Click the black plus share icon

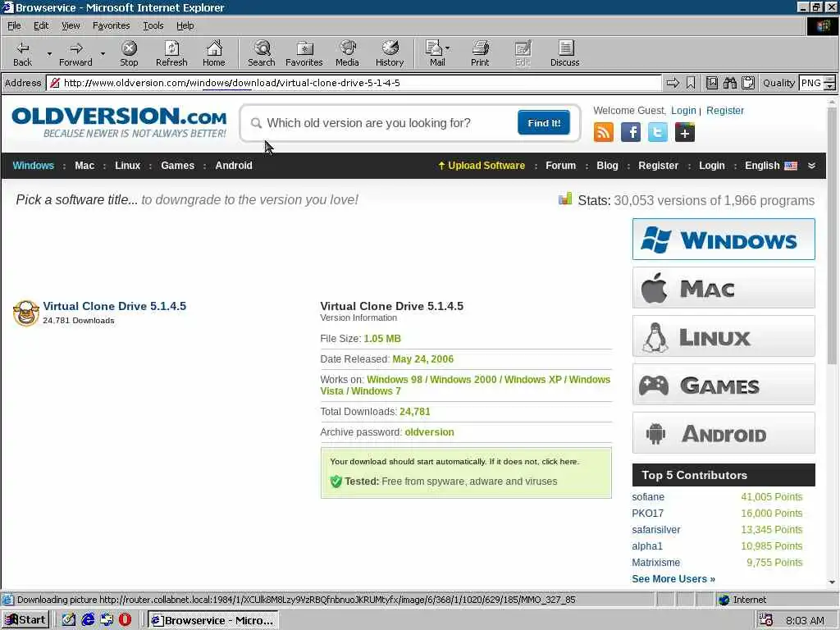pos(685,132)
